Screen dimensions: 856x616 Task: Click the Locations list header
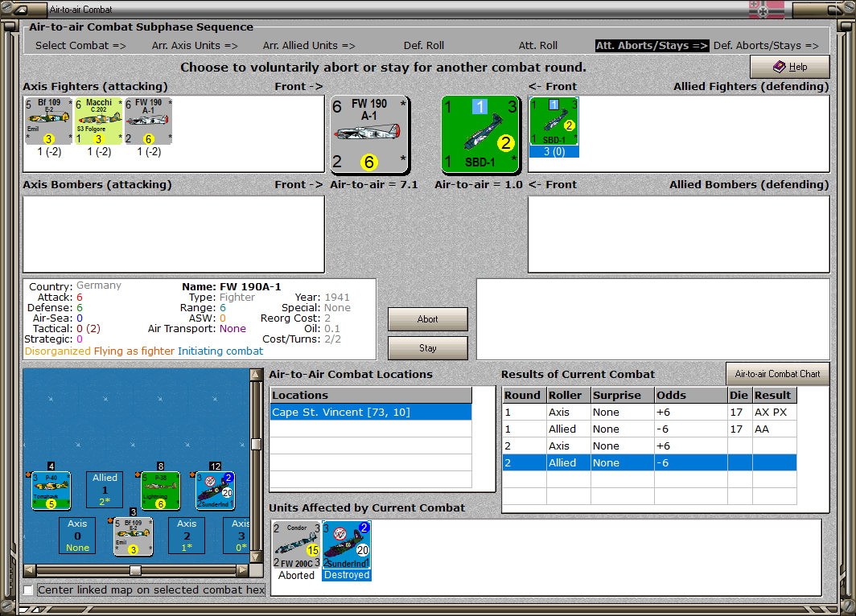(371, 395)
